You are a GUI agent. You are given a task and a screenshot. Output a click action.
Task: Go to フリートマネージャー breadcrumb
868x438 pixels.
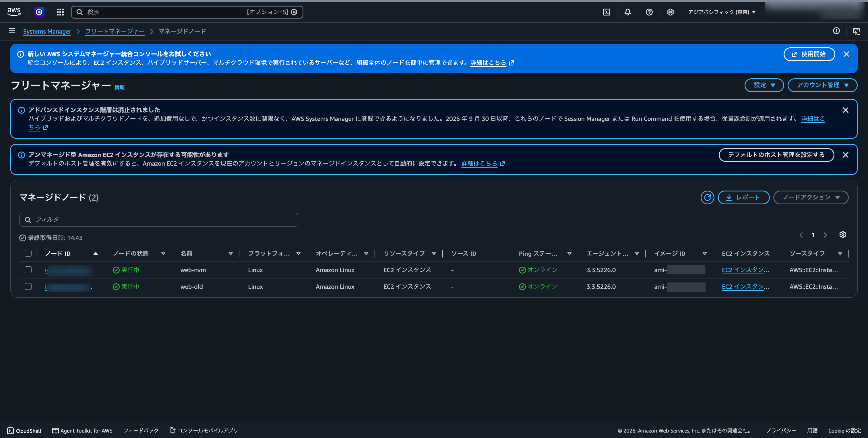tap(115, 31)
